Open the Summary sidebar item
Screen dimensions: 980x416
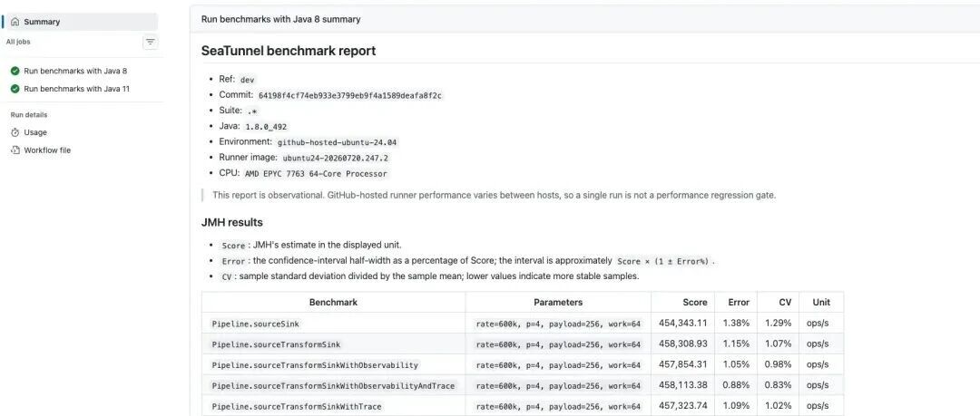point(80,22)
